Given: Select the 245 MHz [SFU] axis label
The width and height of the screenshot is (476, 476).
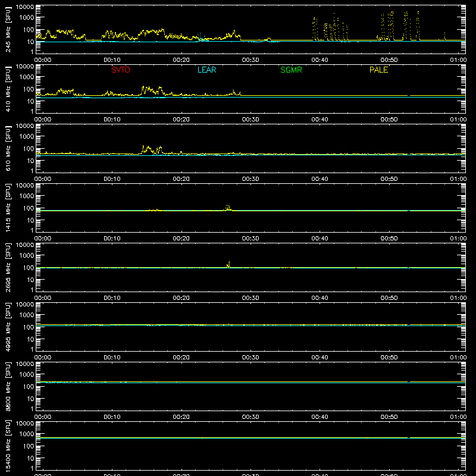Looking at the screenshot, I should pyautogui.click(x=8, y=29).
